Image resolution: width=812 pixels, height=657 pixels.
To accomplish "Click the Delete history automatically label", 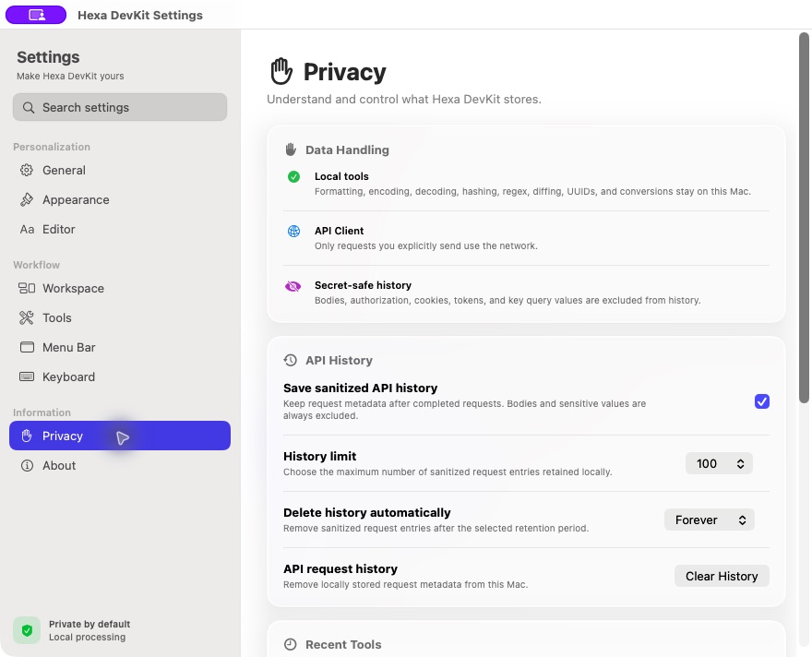I will click(366, 512).
